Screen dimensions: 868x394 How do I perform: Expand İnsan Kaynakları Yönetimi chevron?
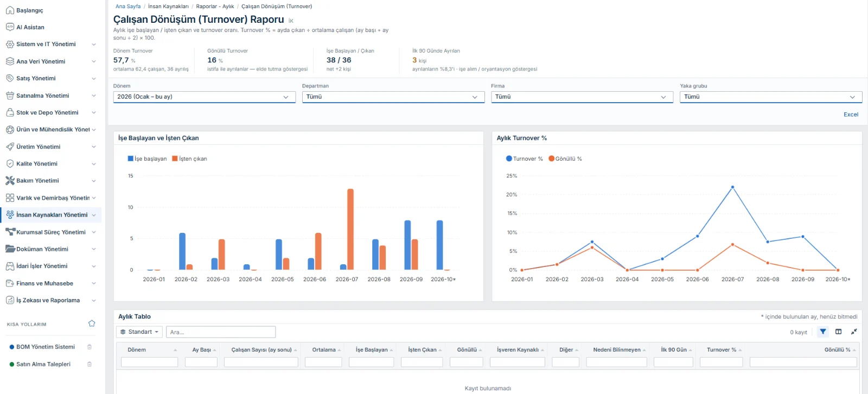pos(94,215)
